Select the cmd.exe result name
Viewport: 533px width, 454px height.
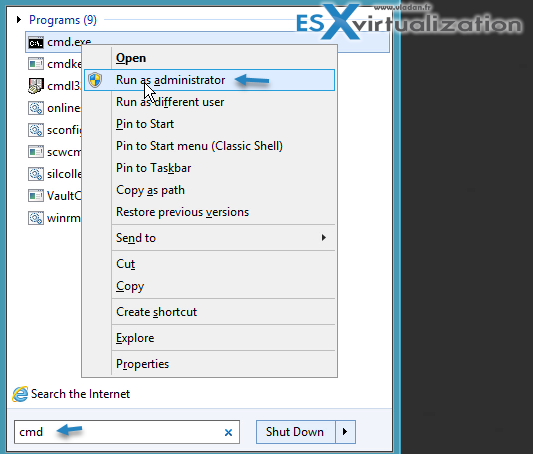click(x=69, y=42)
